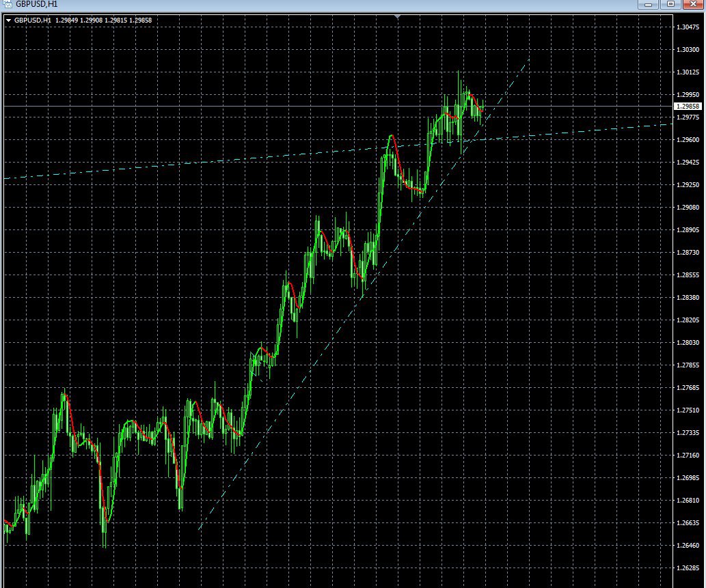Close the GBPUSD,H1 chart window
The width and height of the screenshot is (706, 588).
pos(694,5)
